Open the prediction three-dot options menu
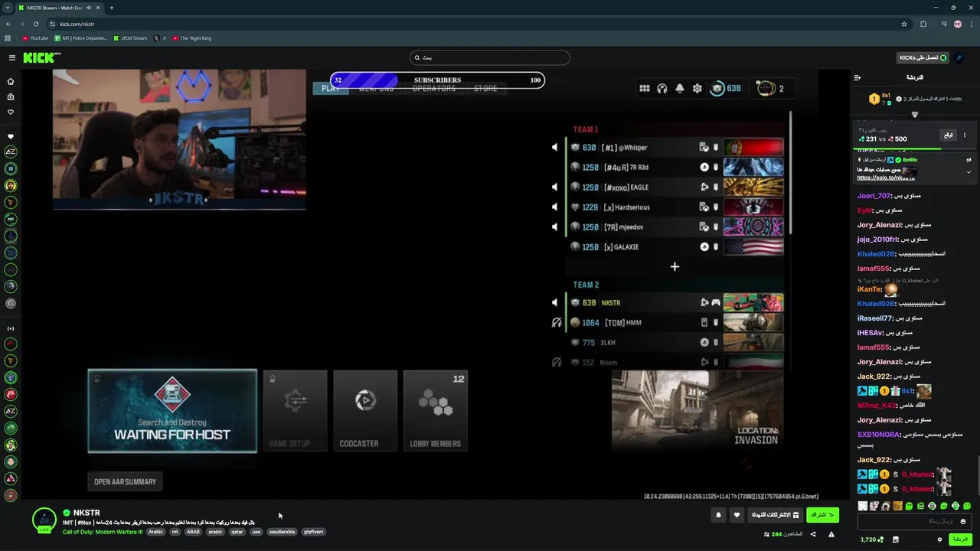The height and width of the screenshot is (551, 980). click(965, 135)
